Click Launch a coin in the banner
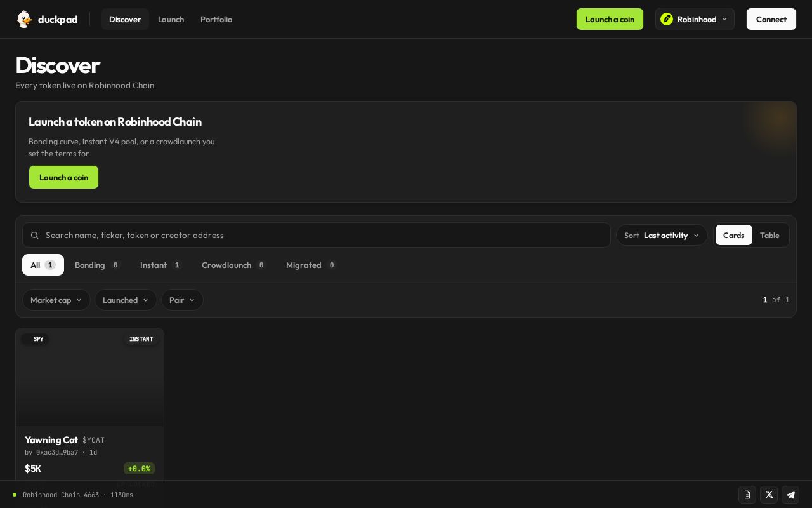Image resolution: width=812 pixels, height=508 pixels. (x=63, y=177)
